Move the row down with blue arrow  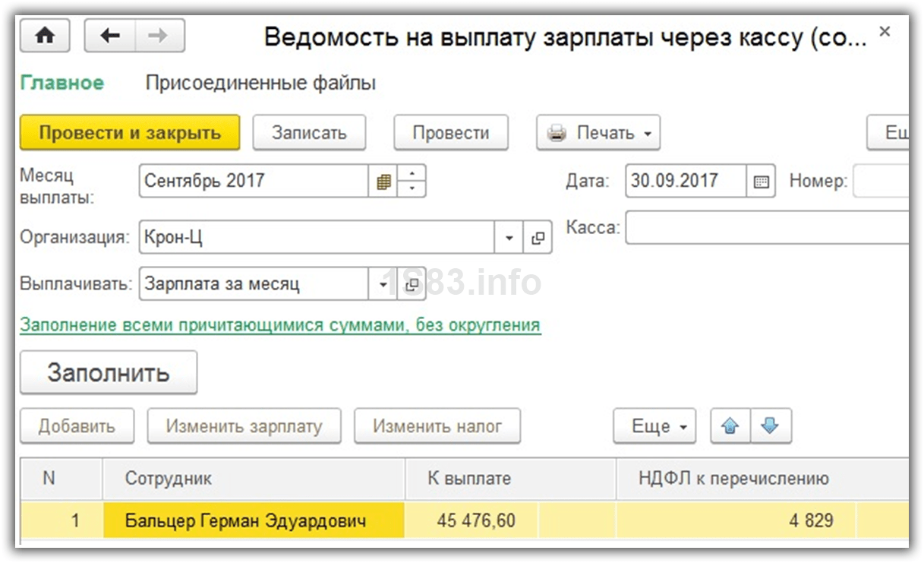click(x=771, y=426)
